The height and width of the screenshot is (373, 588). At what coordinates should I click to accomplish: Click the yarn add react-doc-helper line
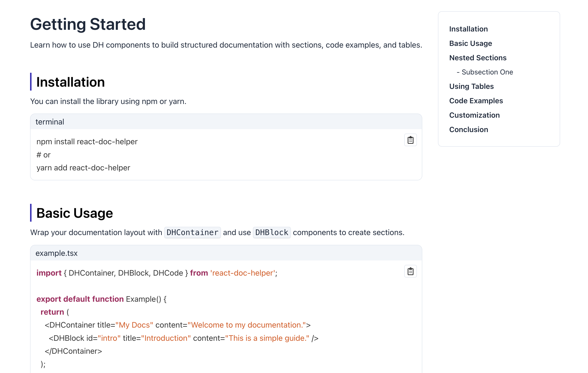pyautogui.click(x=83, y=168)
